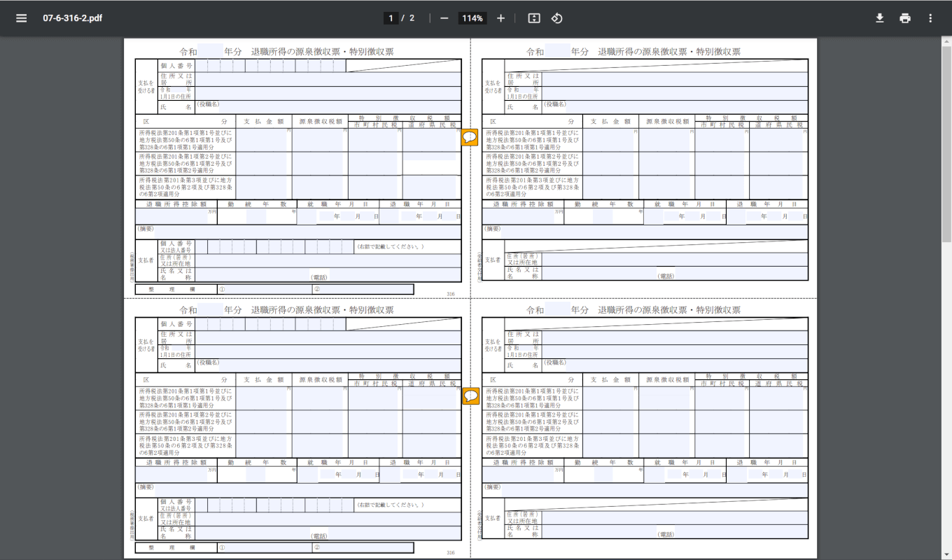Screen dimensions: 952x560
Task: Open the lower orange comment annotation
Action: [470, 396]
